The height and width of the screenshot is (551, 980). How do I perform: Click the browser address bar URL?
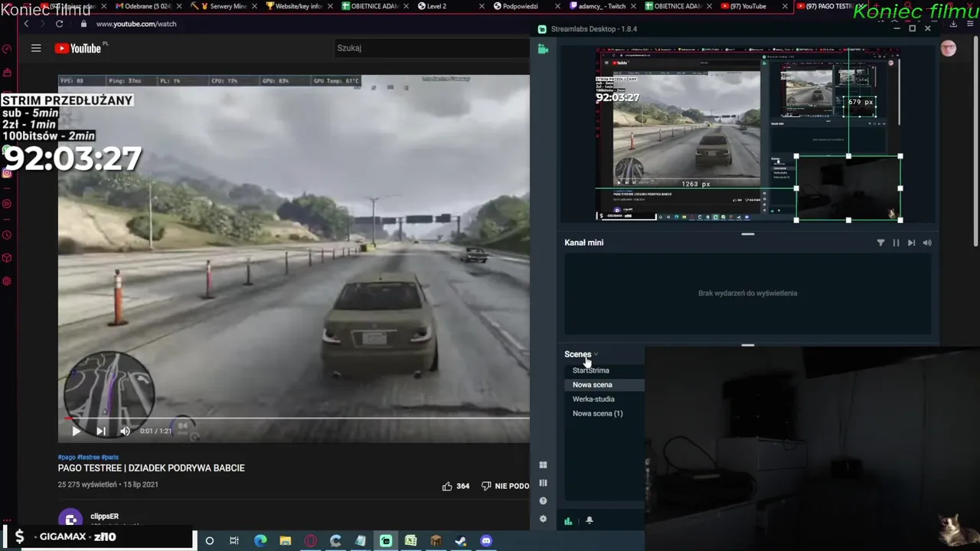point(136,24)
